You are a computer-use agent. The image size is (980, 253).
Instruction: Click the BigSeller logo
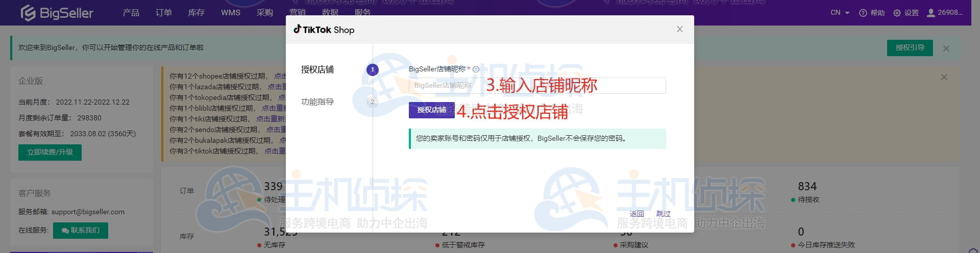(x=57, y=13)
